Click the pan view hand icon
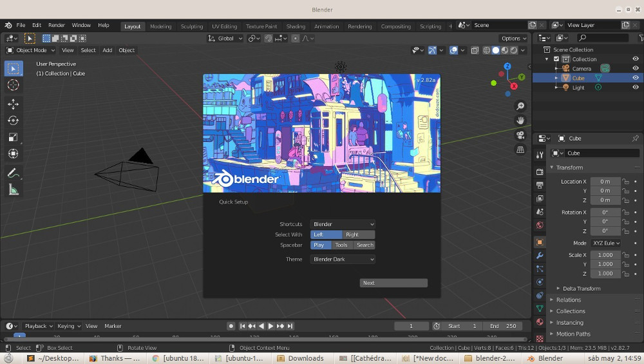 [520, 120]
